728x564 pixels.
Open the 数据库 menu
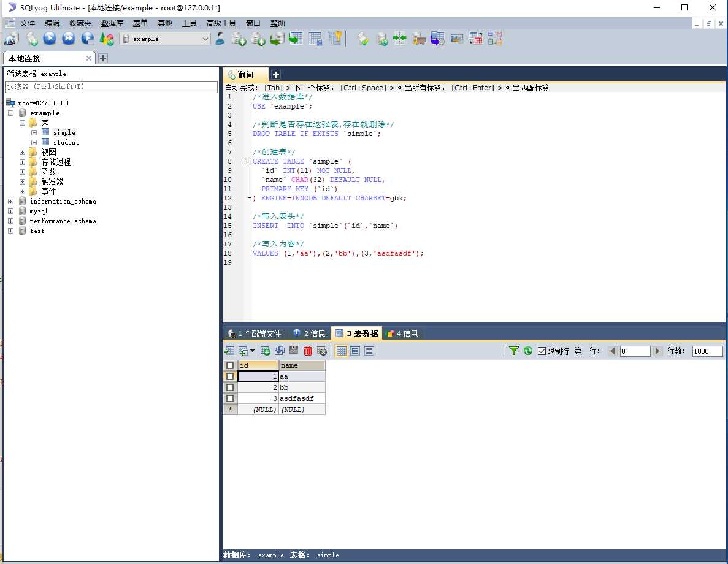(x=112, y=23)
